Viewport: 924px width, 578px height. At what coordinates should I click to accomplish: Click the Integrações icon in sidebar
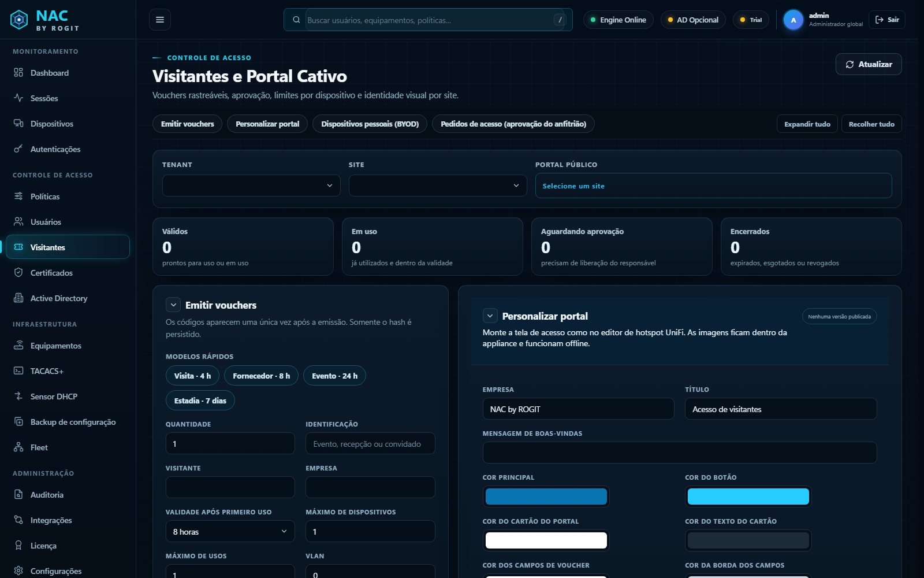pyautogui.click(x=18, y=520)
